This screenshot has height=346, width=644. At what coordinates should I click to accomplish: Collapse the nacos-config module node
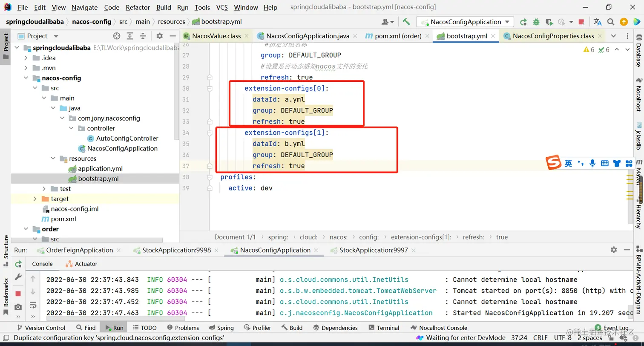pyautogui.click(x=26, y=78)
